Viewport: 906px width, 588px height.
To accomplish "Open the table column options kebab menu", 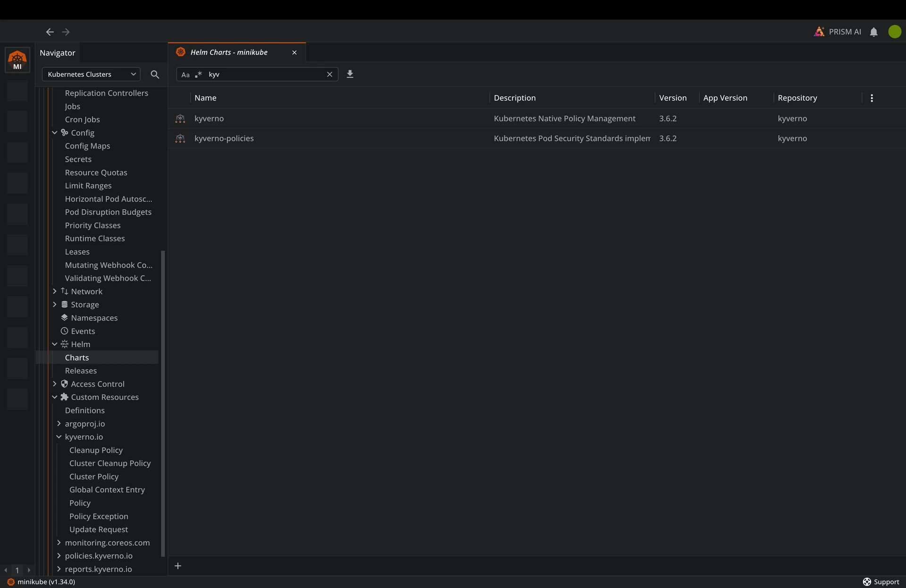I will coord(872,98).
